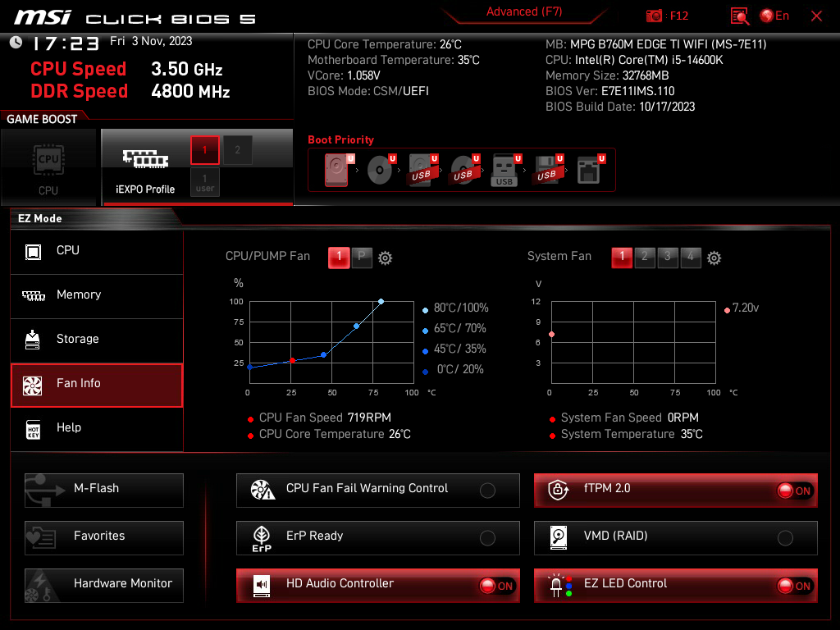
Task: Select the network boot priority device
Action: tap(591, 171)
